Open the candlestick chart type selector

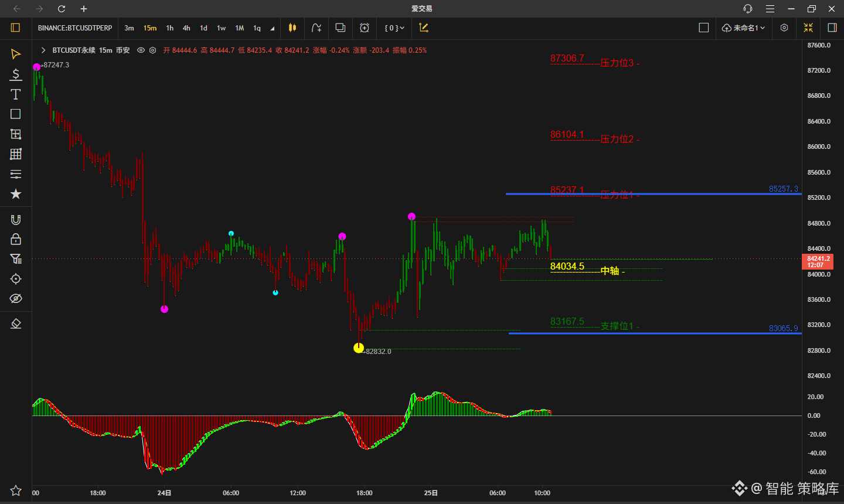click(x=292, y=28)
